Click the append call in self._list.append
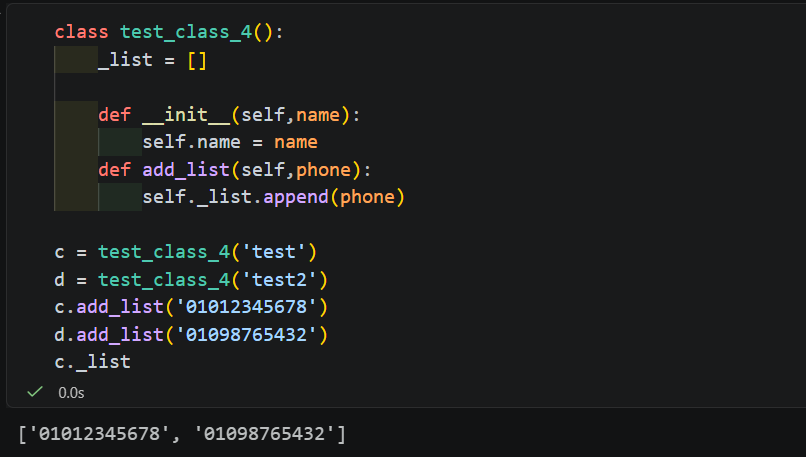The height and width of the screenshot is (457, 806). click(296, 197)
